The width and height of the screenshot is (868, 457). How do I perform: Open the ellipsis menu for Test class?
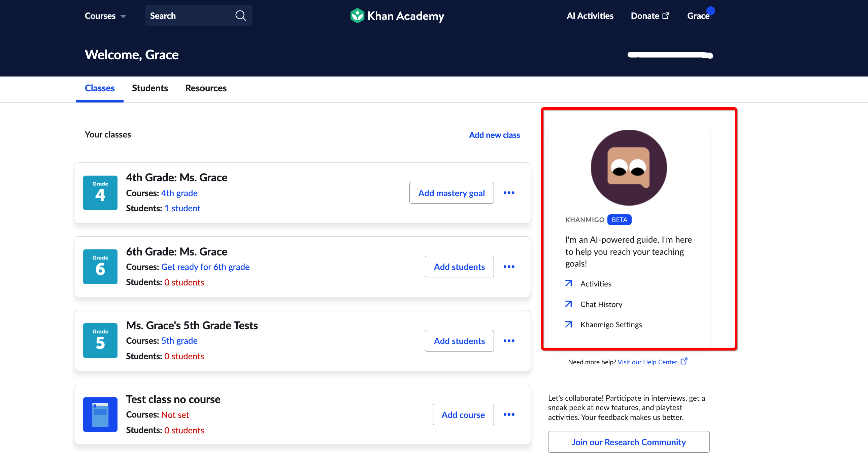tap(509, 415)
